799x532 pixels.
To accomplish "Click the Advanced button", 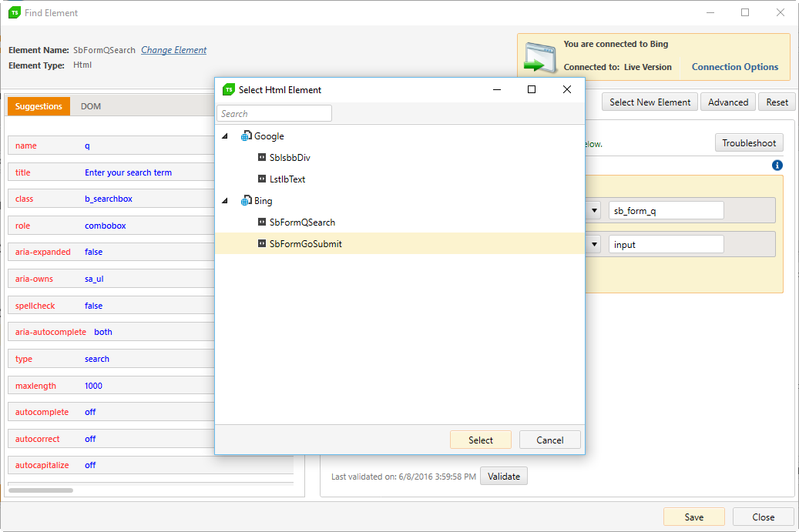I will [x=728, y=102].
